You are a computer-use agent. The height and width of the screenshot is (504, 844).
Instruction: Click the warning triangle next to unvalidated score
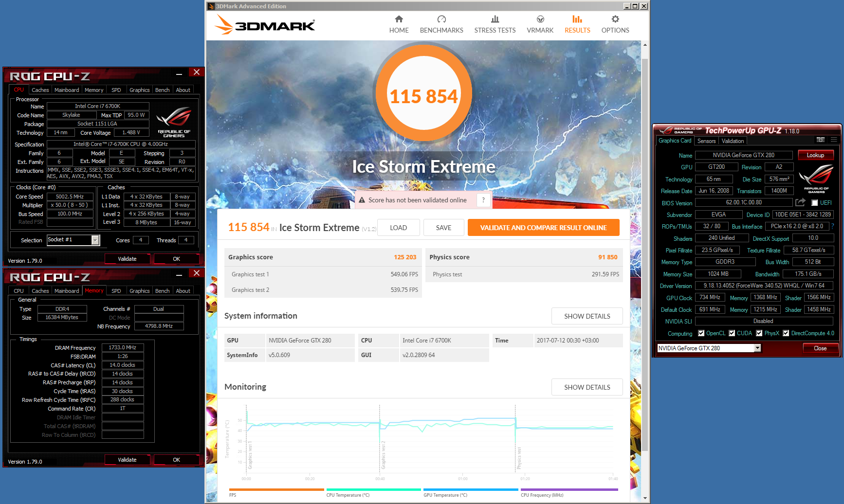pyautogui.click(x=362, y=200)
